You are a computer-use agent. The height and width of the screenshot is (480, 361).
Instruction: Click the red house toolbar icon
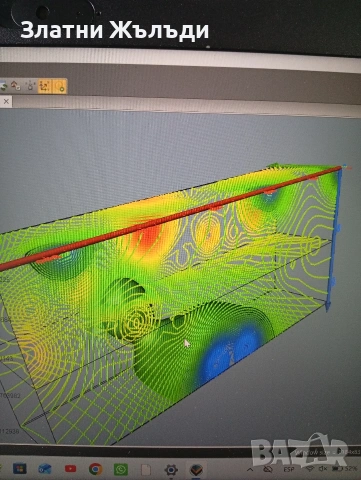(x=15, y=86)
